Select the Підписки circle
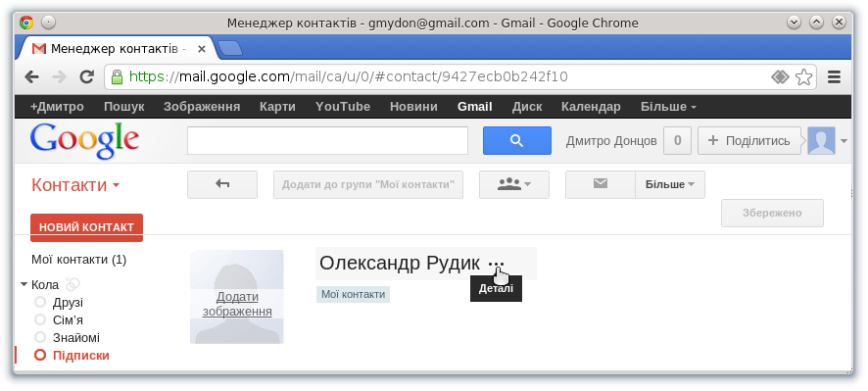868x391 pixels. tap(72, 356)
